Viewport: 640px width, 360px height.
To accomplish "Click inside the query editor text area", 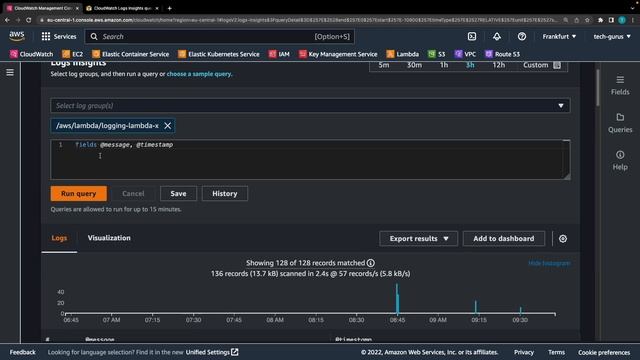I will tap(310, 160).
